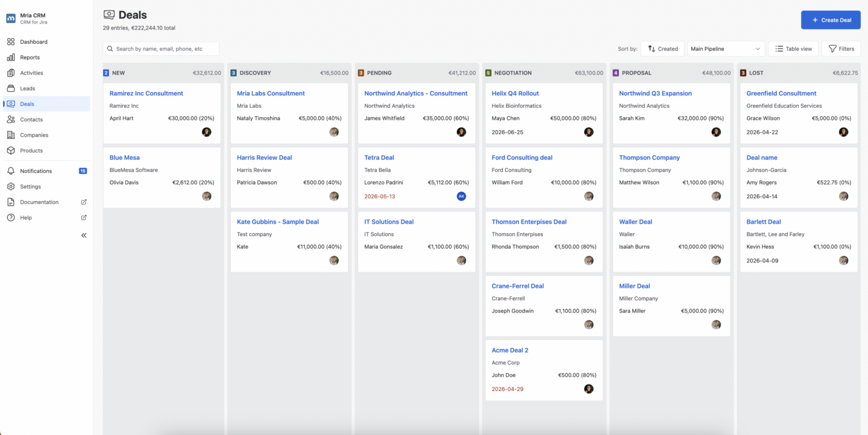The width and height of the screenshot is (868, 435).
Task: Click owner avatar on Acme Deal 2 card
Action: pos(589,389)
